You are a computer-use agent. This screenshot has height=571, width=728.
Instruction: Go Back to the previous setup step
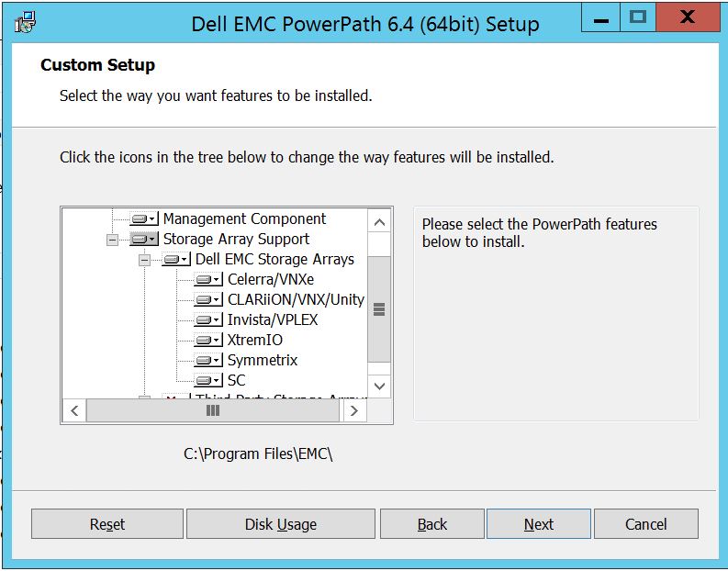(431, 524)
